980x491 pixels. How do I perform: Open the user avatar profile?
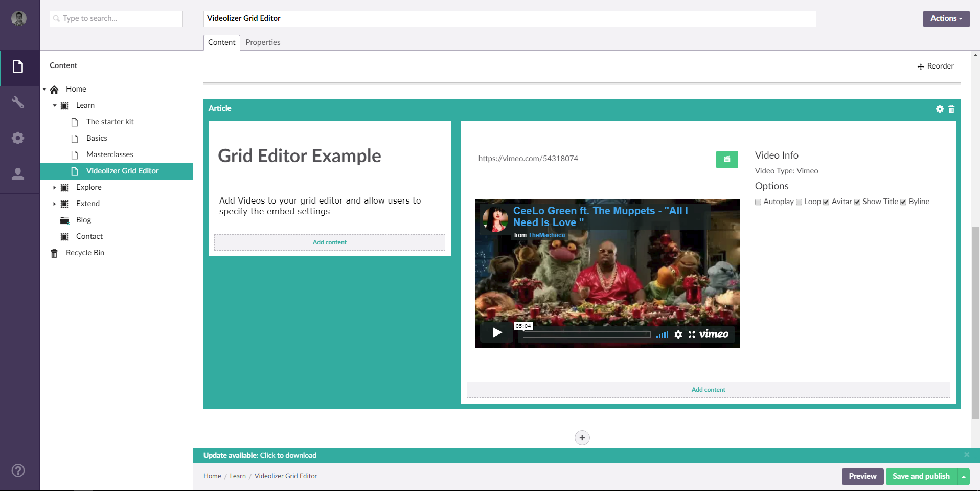click(19, 18)
